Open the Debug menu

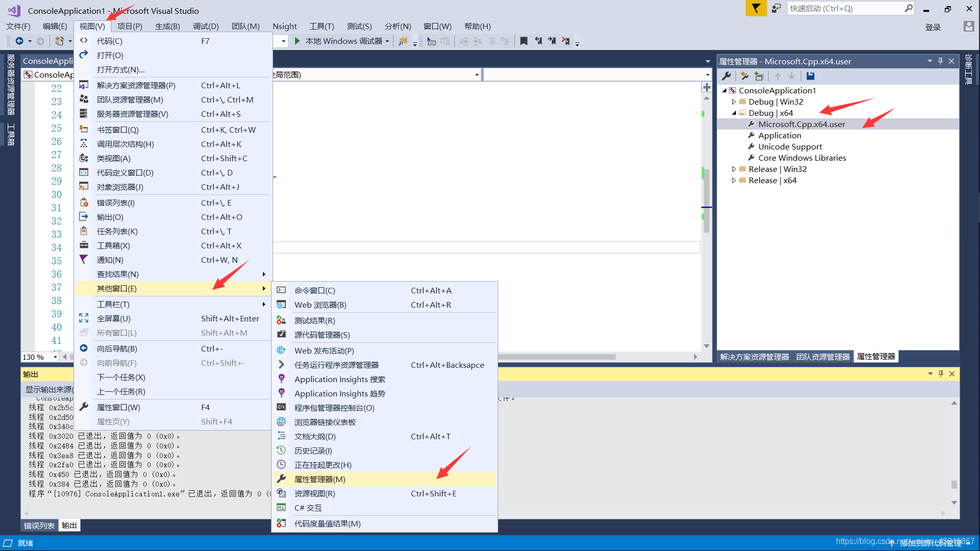206,26
